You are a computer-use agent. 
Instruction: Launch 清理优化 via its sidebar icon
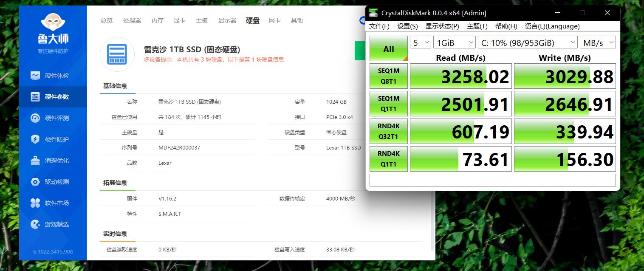tap(53, 160)
